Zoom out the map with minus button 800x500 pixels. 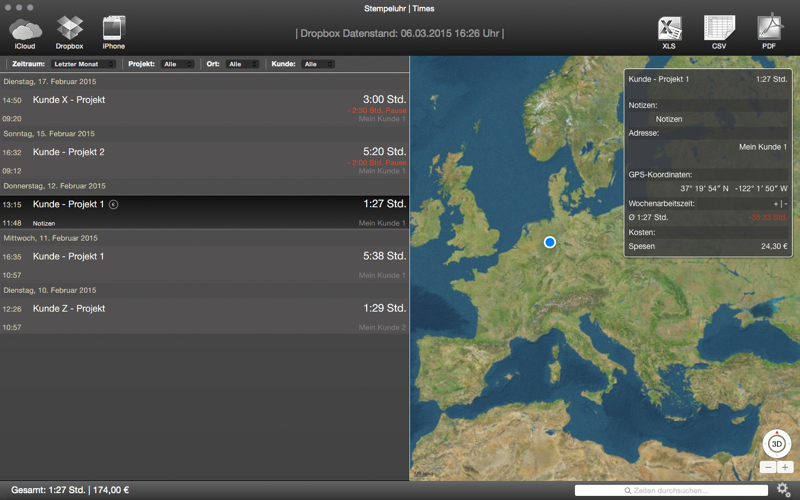[x=768, y=467]
